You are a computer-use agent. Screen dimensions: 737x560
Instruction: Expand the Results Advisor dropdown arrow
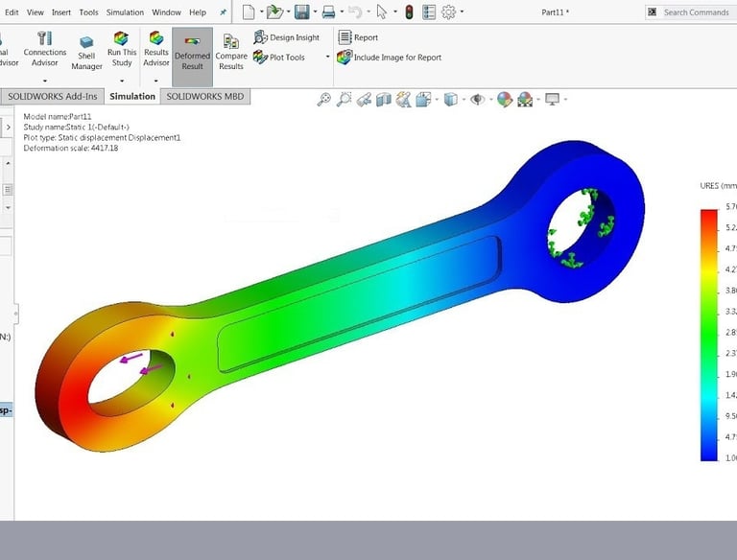(x=156, y=81)
